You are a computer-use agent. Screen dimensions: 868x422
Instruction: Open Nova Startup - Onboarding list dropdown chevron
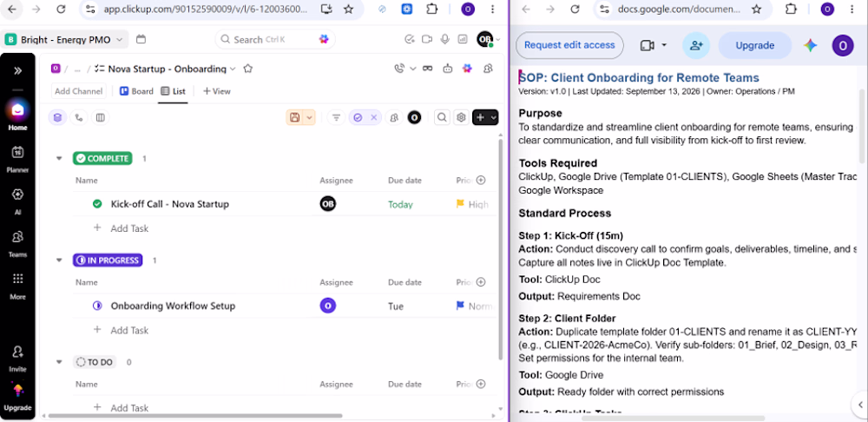click(x=233, y=69)
